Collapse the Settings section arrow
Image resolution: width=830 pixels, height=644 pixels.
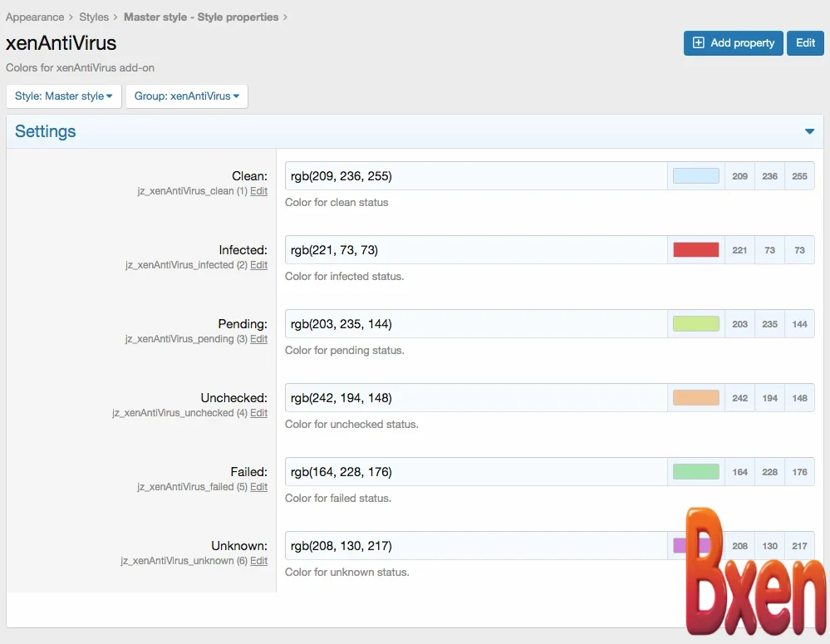[x=809, y=131]
